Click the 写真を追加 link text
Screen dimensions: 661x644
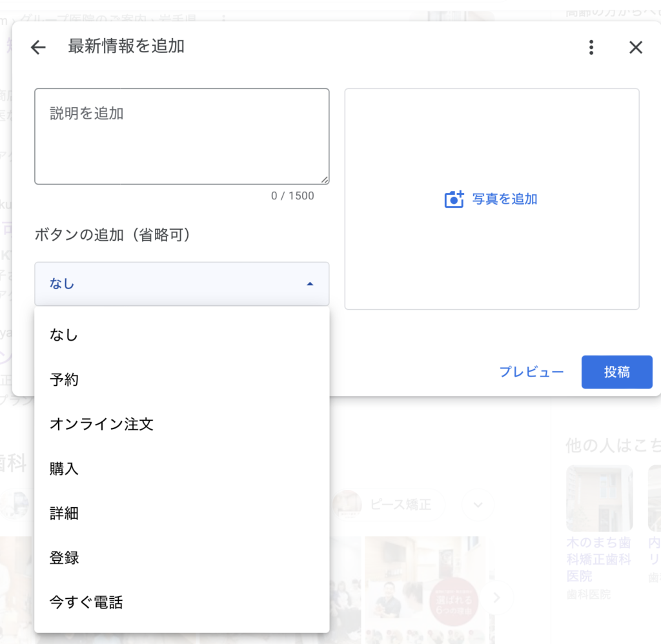505,199
